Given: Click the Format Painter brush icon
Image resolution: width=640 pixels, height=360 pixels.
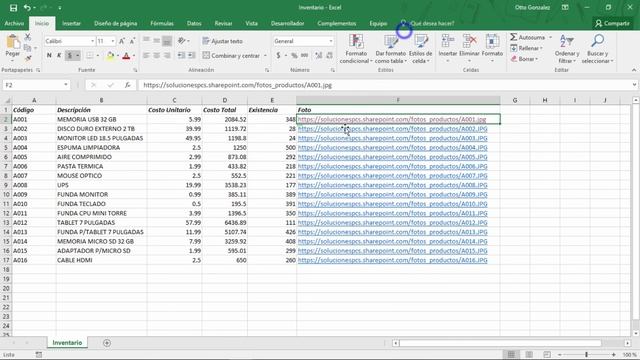Looking at the screenshot, I should point(28,58).
